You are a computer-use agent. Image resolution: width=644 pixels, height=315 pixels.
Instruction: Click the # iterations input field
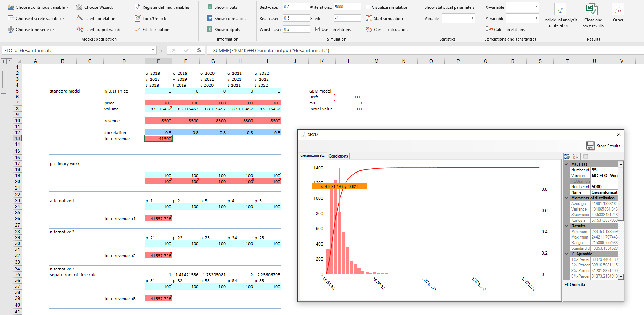click(x=347, y=7)
